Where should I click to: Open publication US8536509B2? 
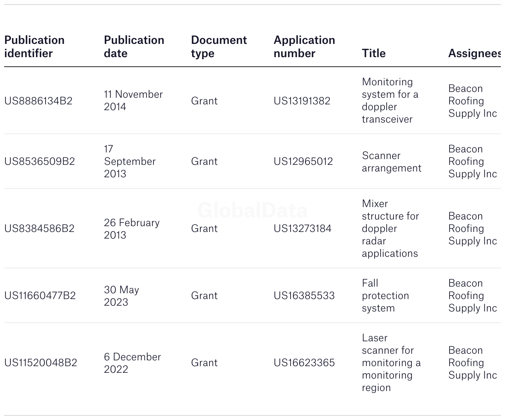tap(39, 161)
